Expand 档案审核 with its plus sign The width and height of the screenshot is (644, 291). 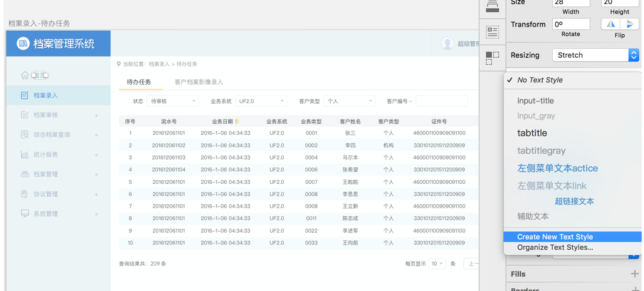click(x=96, y=115)
